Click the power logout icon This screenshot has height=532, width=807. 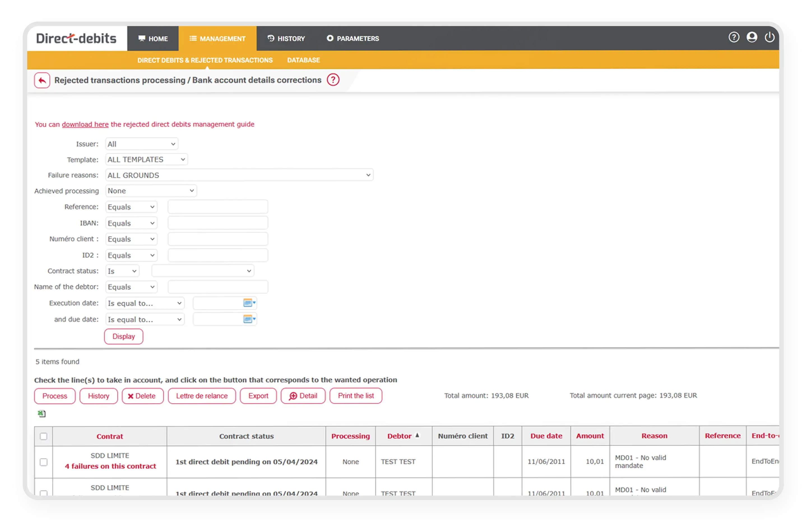pos(769,37)
